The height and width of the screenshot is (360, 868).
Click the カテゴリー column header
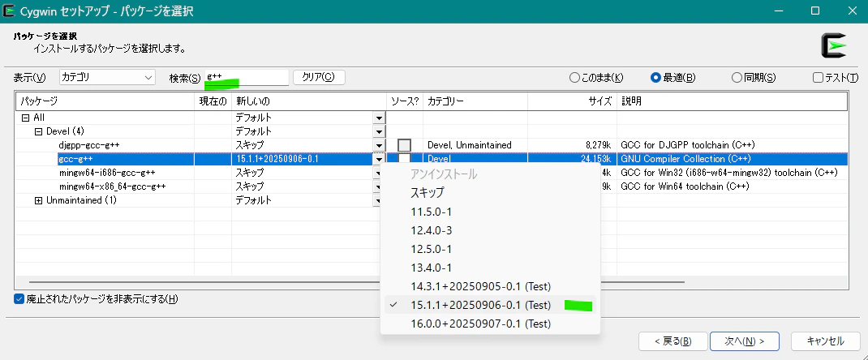[x=475, y=101]
